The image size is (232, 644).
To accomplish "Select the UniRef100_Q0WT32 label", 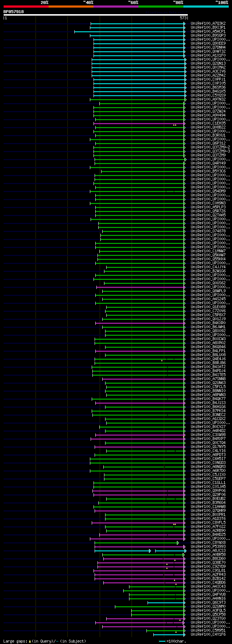I will coord(208,51).
